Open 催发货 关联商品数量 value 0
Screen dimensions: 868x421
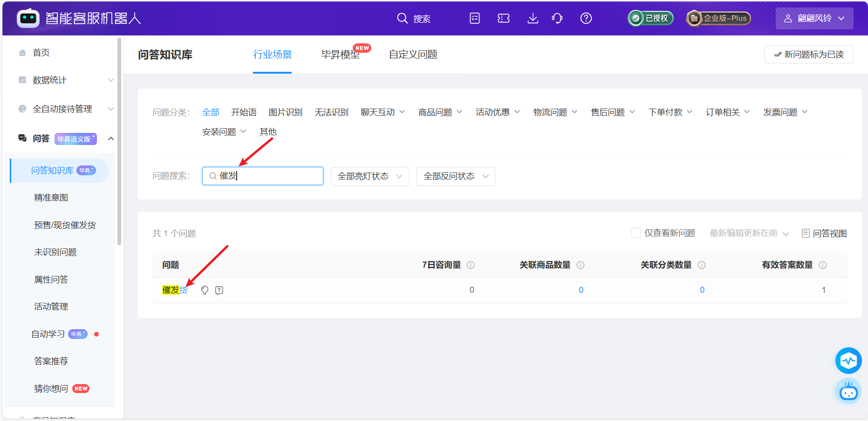click(x=581, y=290)
